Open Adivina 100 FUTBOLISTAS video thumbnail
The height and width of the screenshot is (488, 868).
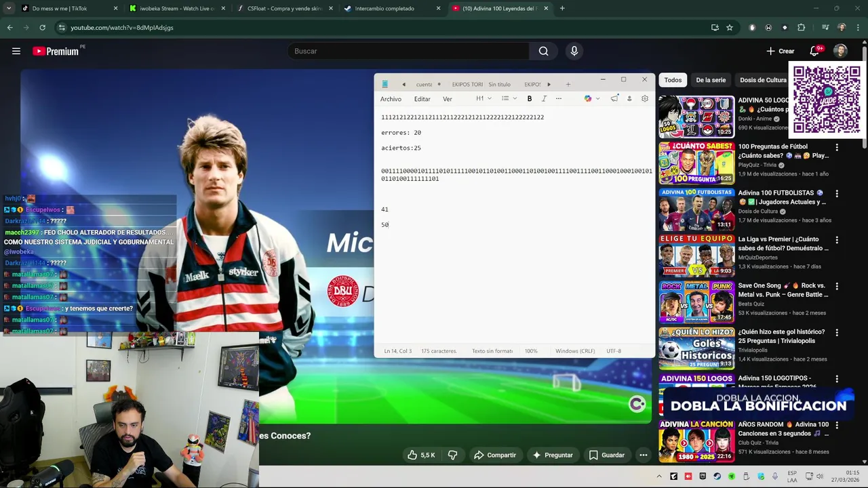point(696,209)
